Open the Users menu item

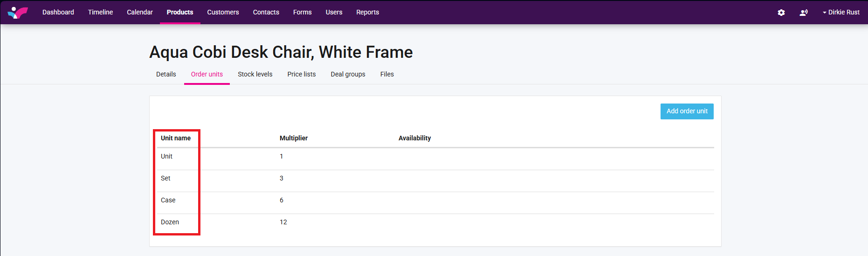pos(334,13)
